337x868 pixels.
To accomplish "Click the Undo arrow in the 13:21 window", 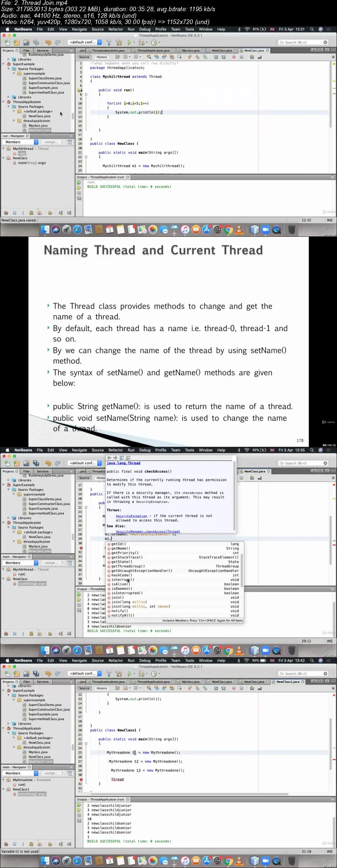I will click(x=48, y=42).
